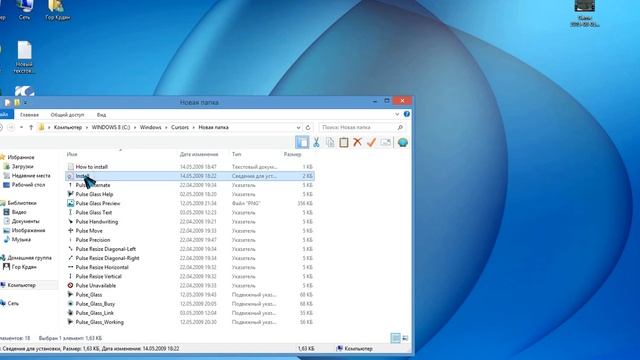Screen dimensions: 640x360
Task: Toggle the navigation pane toolbar button
Action: 302,142
